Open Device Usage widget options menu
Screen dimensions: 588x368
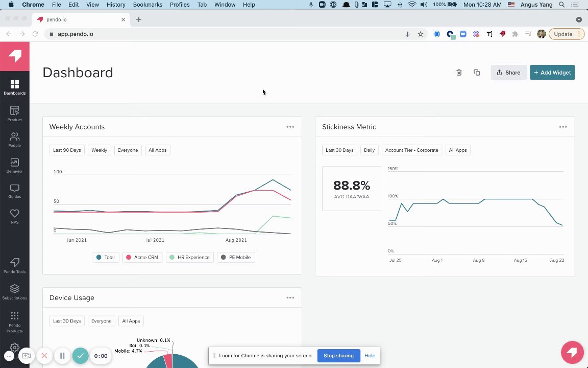[x=290, y=298]
